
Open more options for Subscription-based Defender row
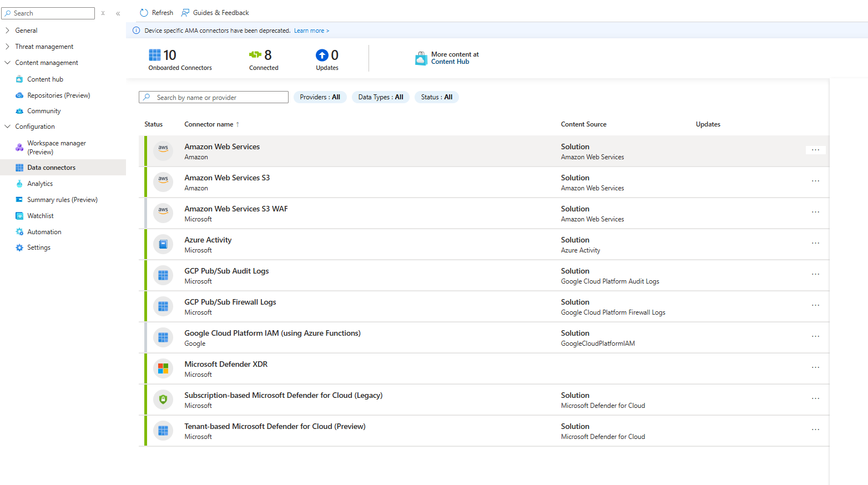coord(815,398)
